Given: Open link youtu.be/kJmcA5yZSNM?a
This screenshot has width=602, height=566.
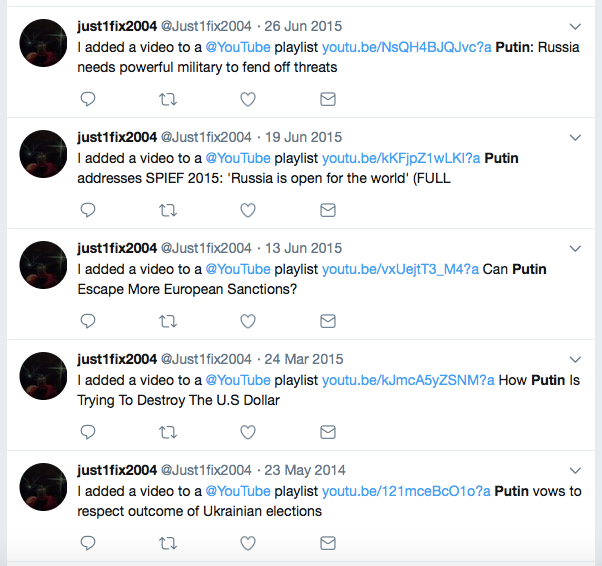Looking at the screenshot, I should coord(408,380).
